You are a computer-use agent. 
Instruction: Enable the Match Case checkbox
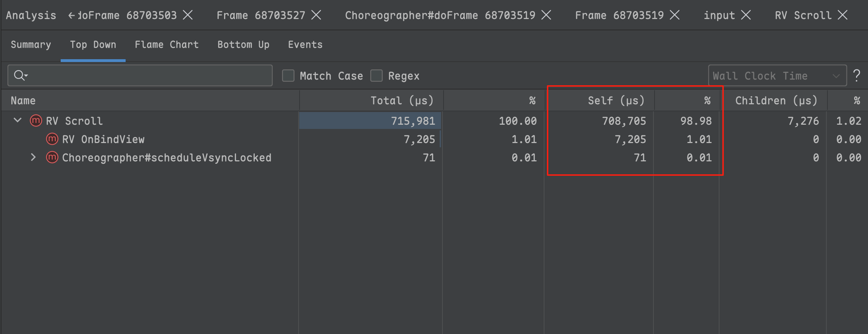coord(288,76)
